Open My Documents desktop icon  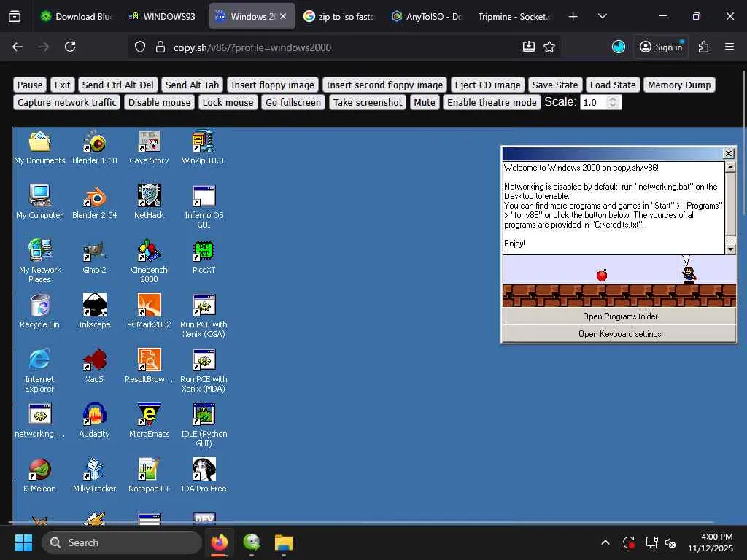click(39, 147)
